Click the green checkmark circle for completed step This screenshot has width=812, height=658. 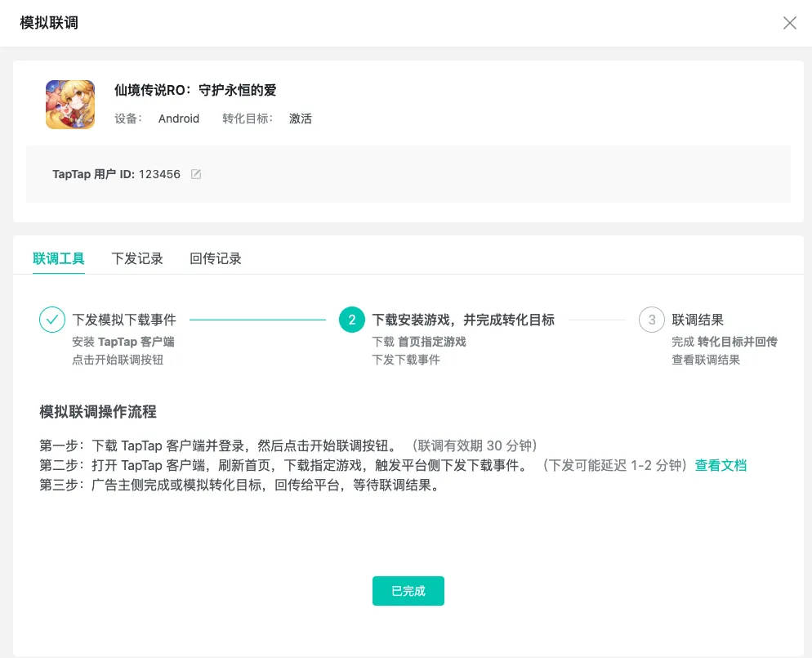(x=52, y=320)
